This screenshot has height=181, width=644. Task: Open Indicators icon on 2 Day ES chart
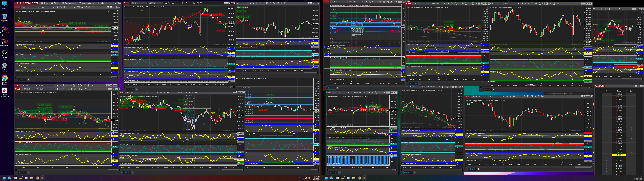click(x=82, y=7)
